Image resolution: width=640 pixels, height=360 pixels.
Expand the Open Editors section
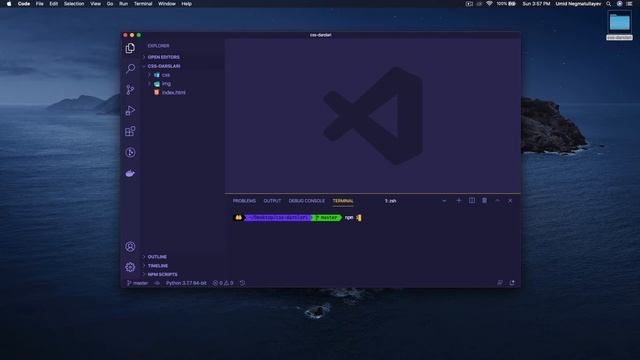183,57
